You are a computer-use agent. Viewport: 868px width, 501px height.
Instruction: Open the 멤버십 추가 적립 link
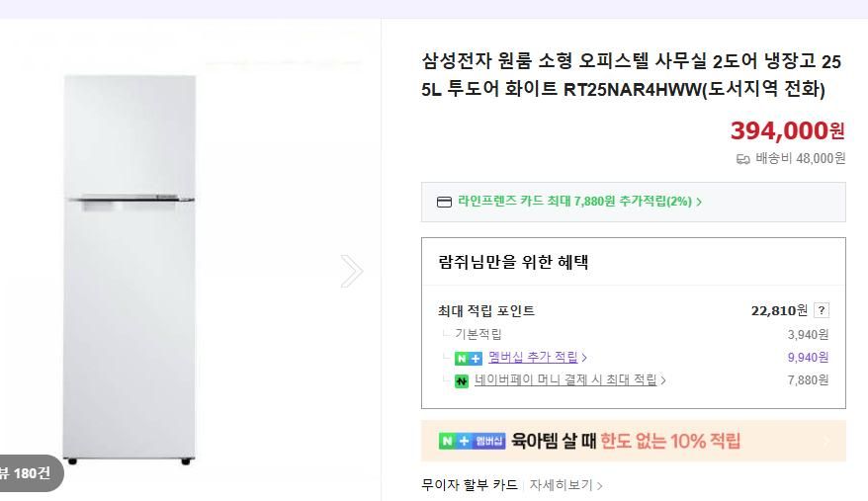(533, 357)
